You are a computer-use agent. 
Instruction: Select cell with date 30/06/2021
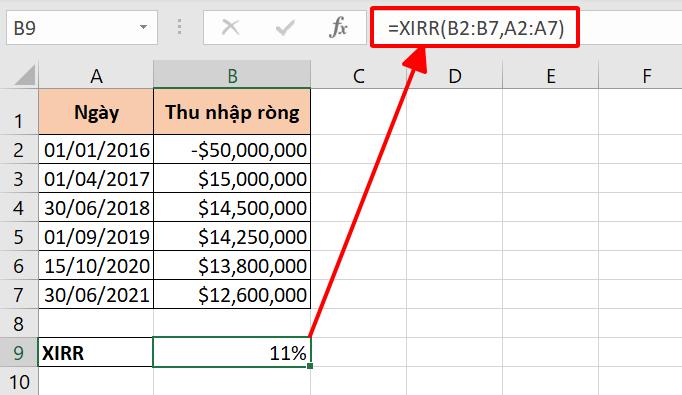pyautogui.click(x=96, y=295)
